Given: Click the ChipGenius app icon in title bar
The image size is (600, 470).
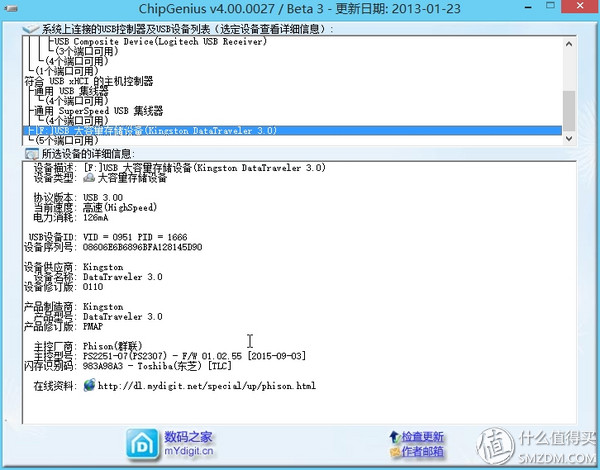Looking at the screenshot, I should pos(10,7).
